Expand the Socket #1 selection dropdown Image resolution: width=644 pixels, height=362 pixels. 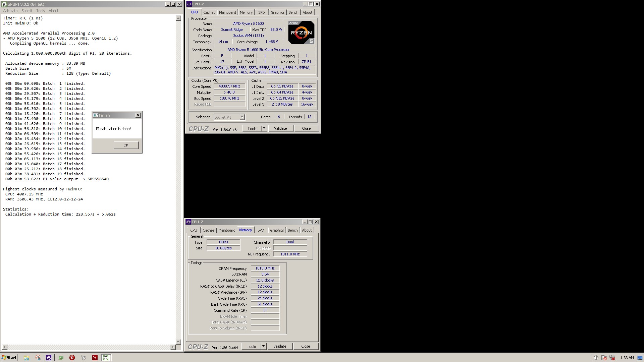pos(242,117)
